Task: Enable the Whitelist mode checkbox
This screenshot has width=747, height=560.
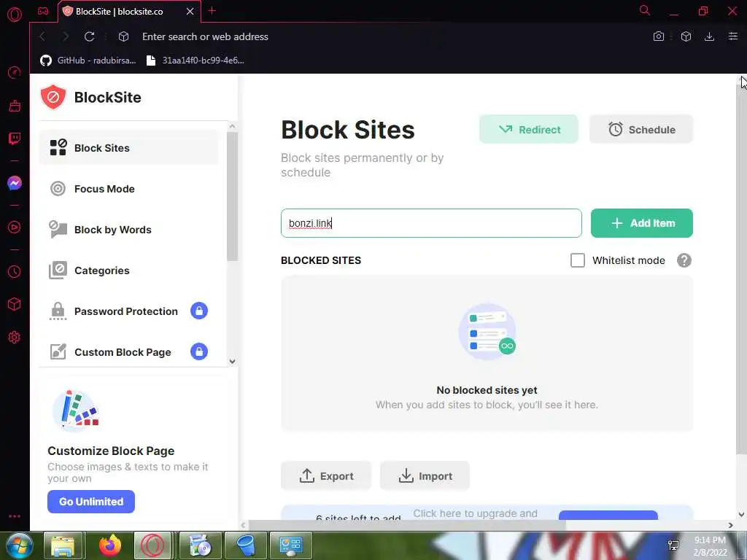Action: 578,260
